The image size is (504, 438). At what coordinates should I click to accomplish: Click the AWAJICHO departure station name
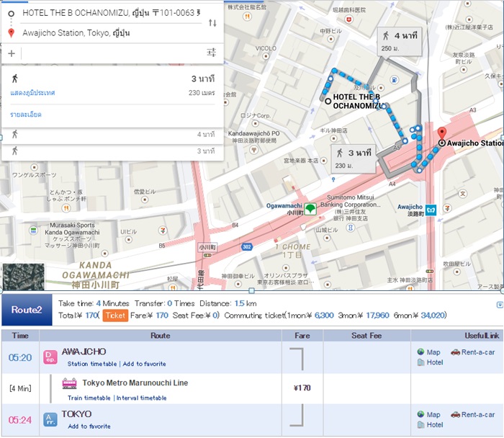point(84,352)
